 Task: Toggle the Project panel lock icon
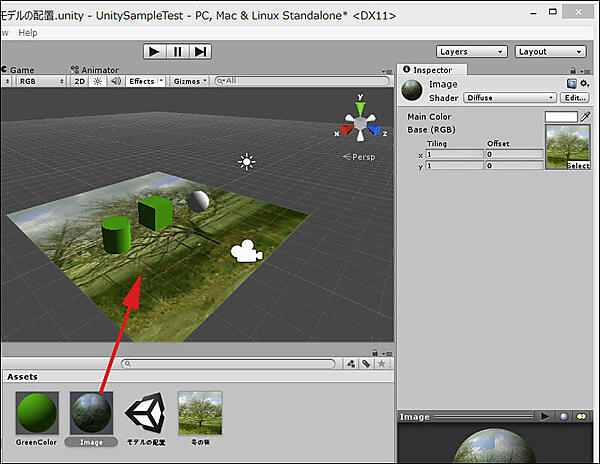tap(375, 353)
